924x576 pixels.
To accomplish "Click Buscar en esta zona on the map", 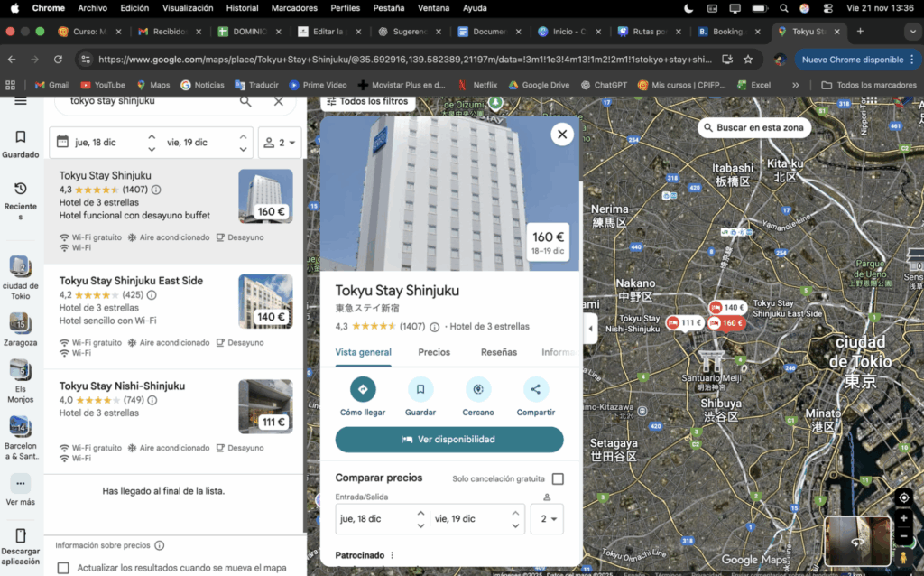I will [753, 128].
